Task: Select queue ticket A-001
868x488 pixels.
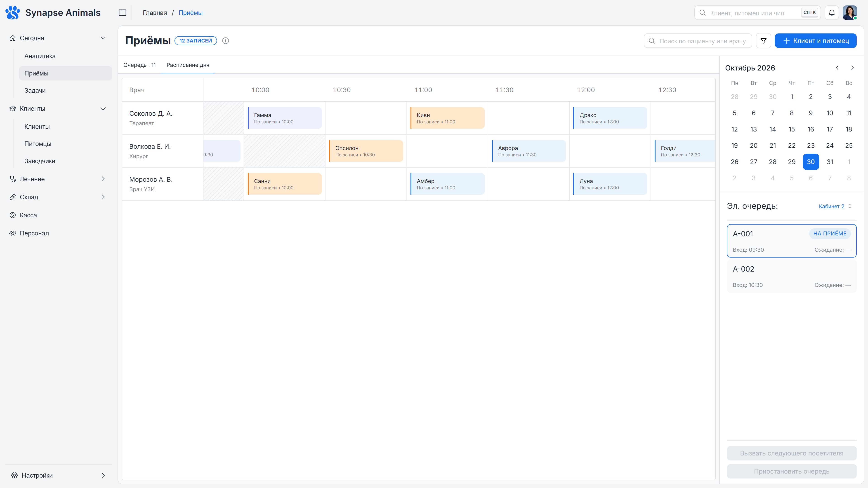Action: [x=792, y=241]
